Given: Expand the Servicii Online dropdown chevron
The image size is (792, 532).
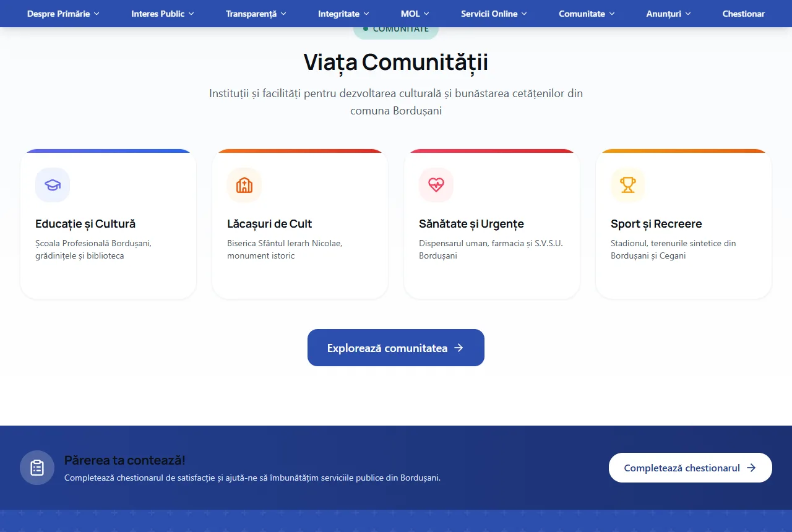Looking at the screenshot, I should pos(524,14).
